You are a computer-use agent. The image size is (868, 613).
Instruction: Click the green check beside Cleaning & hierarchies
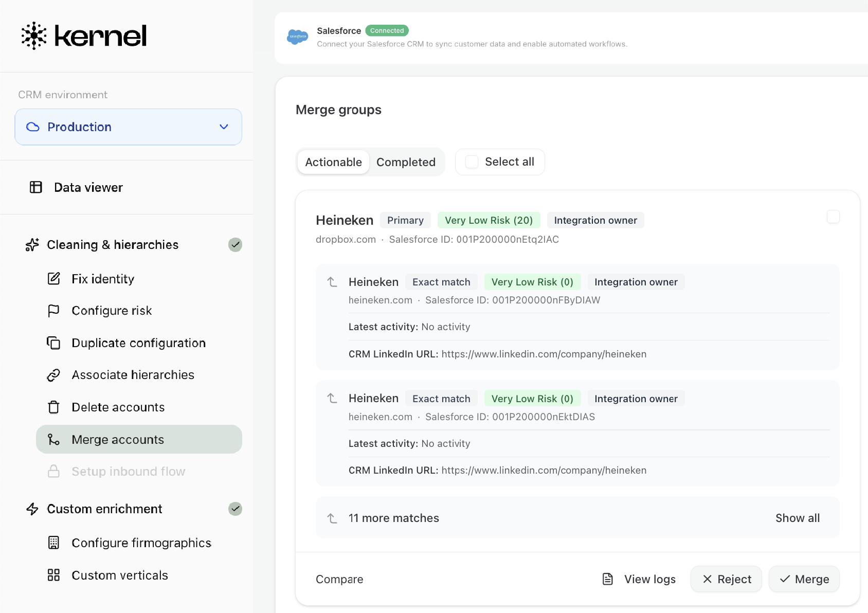click(x=235, y=245)
